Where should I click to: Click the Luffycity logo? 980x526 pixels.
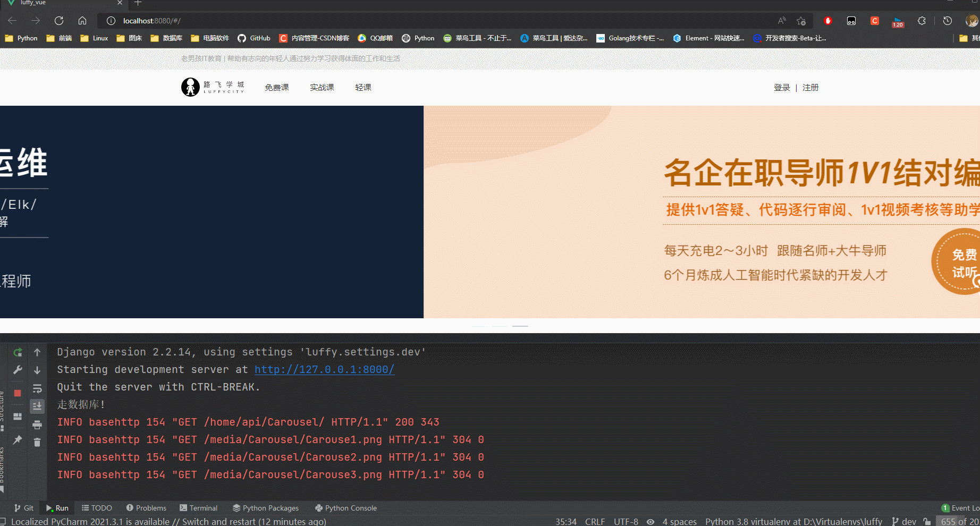pos(213,87)
